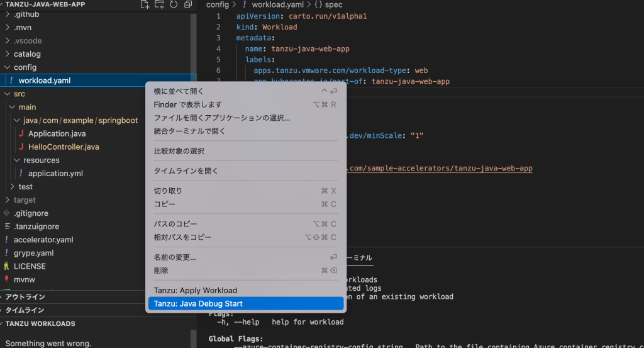Refresh the Explorer file tree
The width and height of the screenshot is (644, 348).
tap(174, 4)
